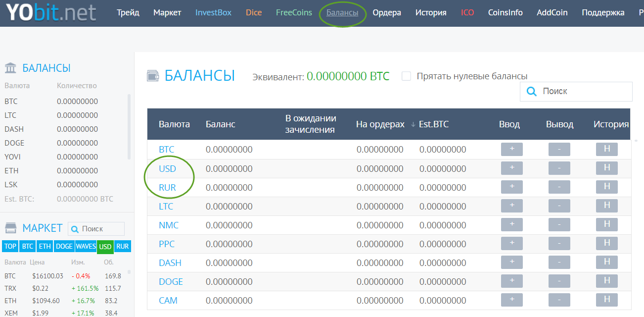Withdraw USD using the minus button
This screenshot has width=644, height=317.
(x=559, y=168)
